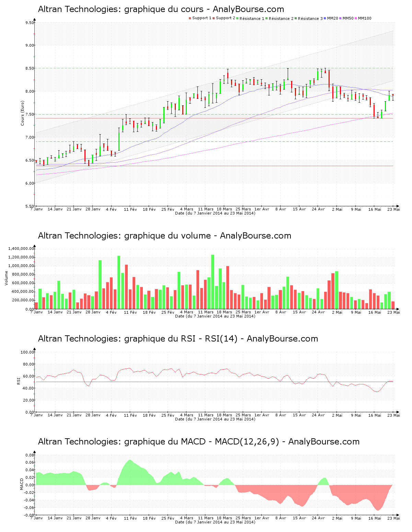Click the 9.50 price axis value
412x532 pixels.
point(30,23)
